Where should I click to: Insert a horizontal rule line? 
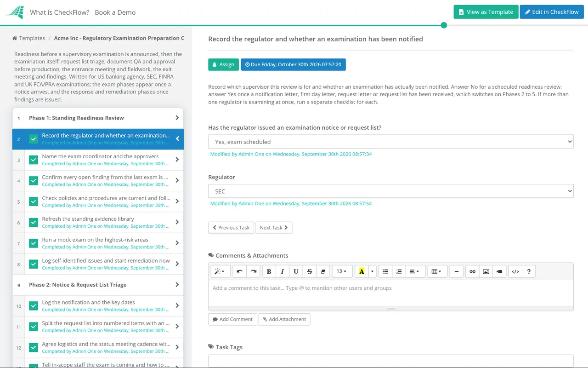click(456, 271)
